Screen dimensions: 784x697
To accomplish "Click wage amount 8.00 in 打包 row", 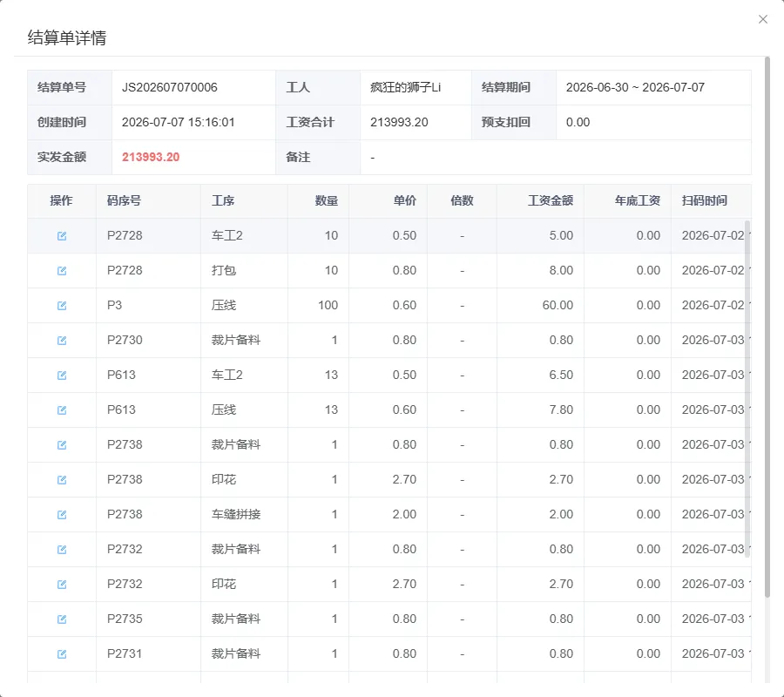I will (561, 270).
